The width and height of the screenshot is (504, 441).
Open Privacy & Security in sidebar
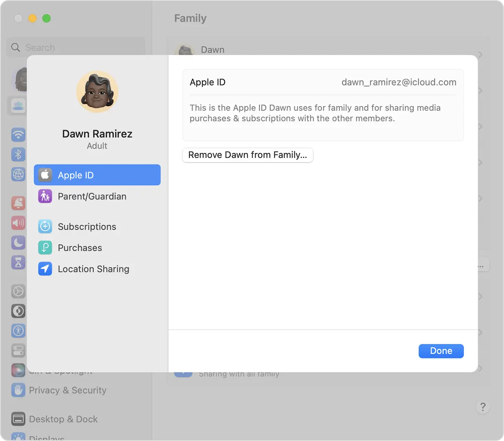(67, 390)
